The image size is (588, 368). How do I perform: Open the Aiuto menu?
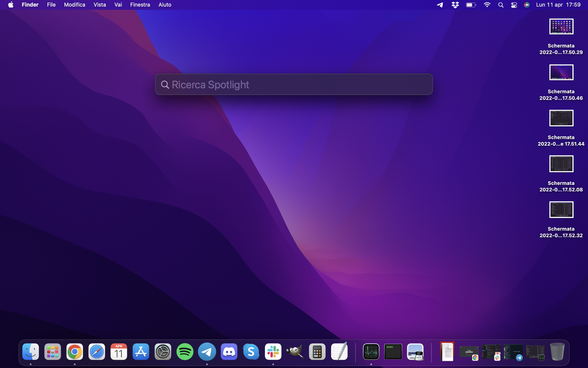(165, 5)
